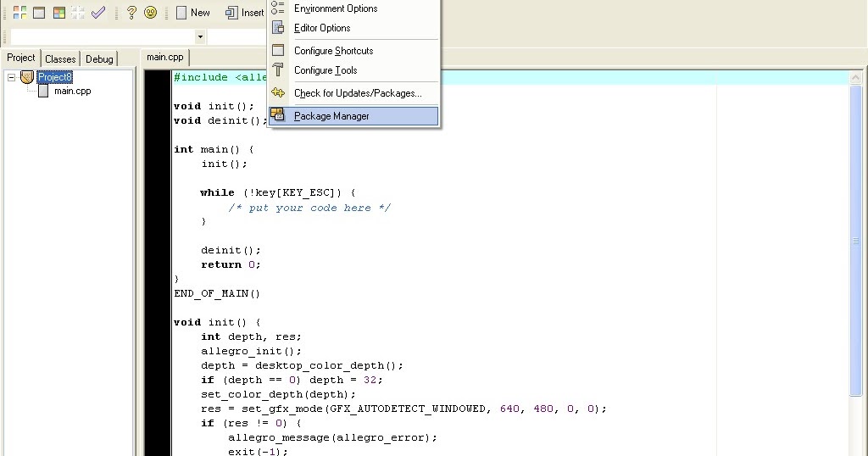Click the New toolbar button
This screenshot has height=456, width=868.
coord(192,13)
